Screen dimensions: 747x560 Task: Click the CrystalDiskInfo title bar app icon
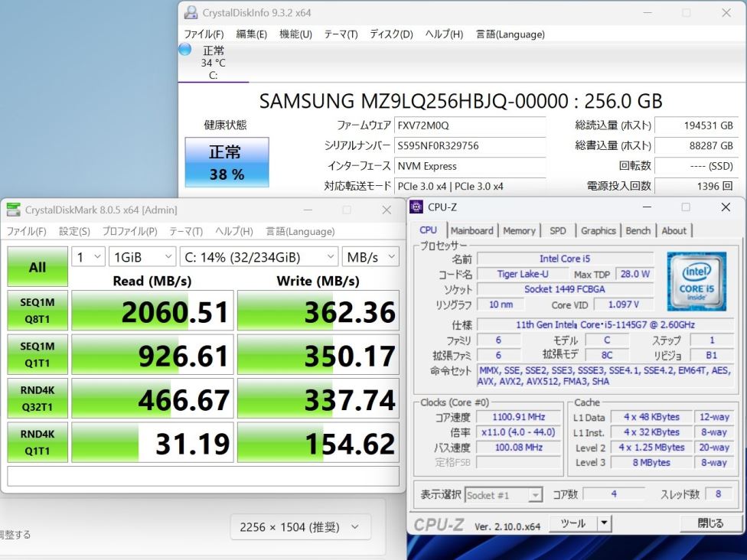click(191, 12)
